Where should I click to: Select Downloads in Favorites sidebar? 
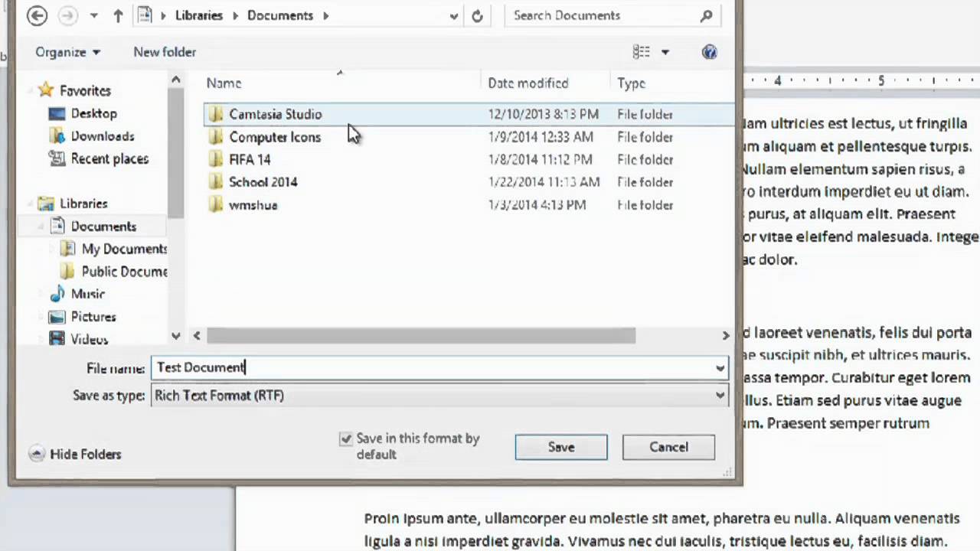pyautogui.click(x=102, y=136)
